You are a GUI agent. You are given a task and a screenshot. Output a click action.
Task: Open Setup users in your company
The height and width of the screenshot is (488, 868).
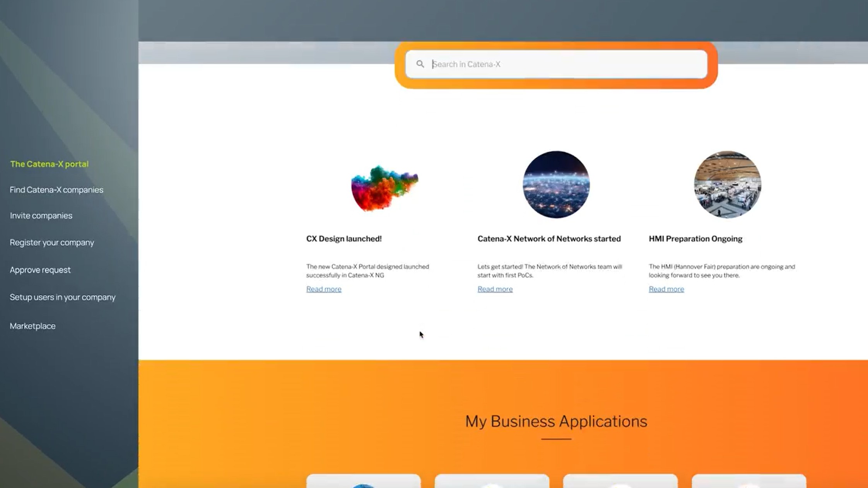pos(63,297)
